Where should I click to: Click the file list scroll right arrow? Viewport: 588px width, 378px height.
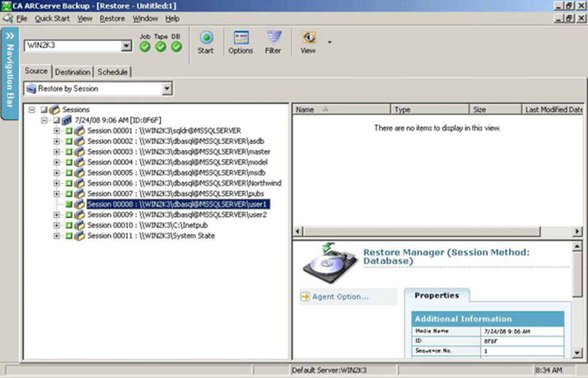click(x=577, y=231)
